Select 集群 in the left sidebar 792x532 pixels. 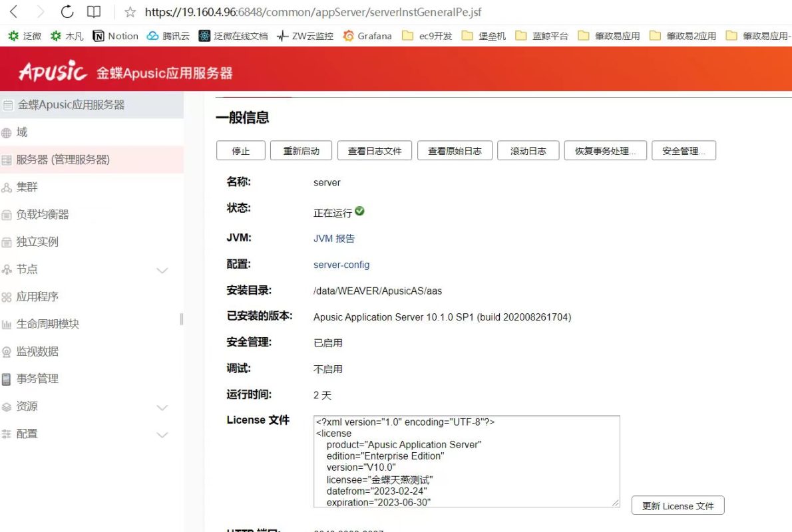pos(27,188)
